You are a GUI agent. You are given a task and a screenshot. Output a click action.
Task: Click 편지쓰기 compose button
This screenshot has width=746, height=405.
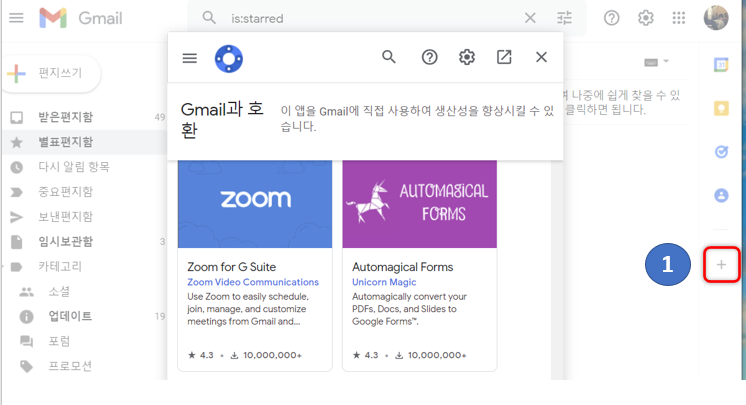[51, 73]
